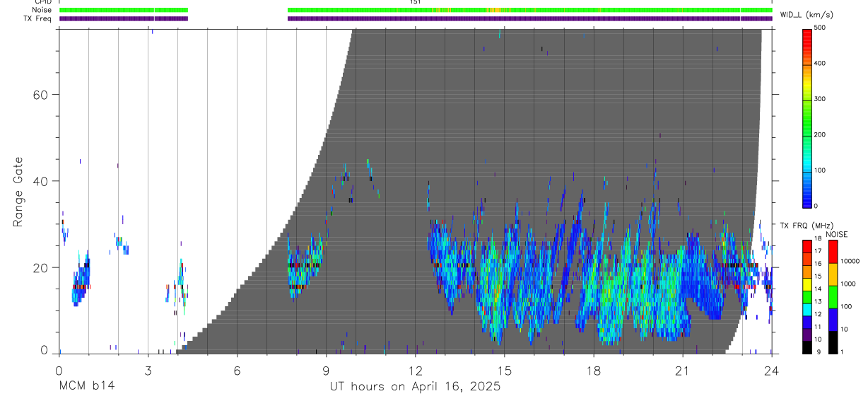Click the 'Range Gate' y-axis label

click(18, 192)
